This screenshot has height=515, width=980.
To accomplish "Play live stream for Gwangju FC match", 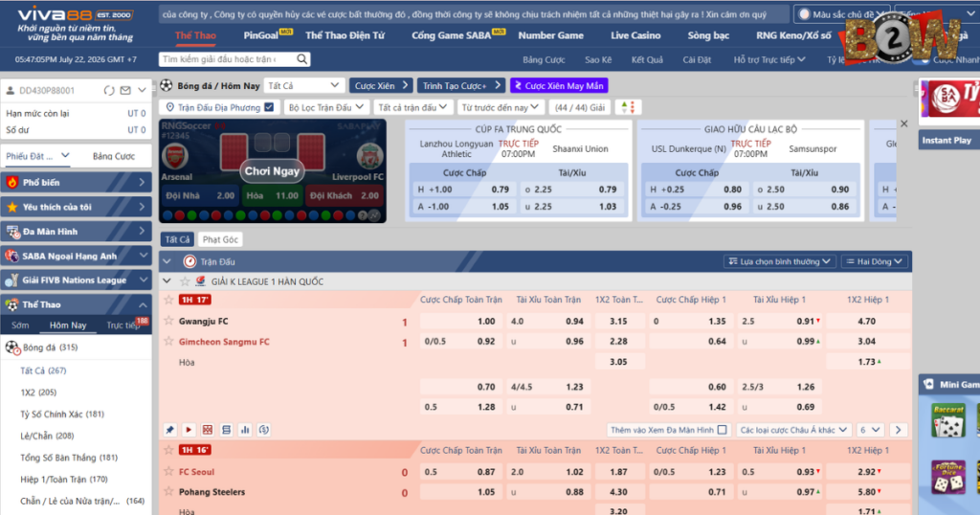I will [189, 430].
